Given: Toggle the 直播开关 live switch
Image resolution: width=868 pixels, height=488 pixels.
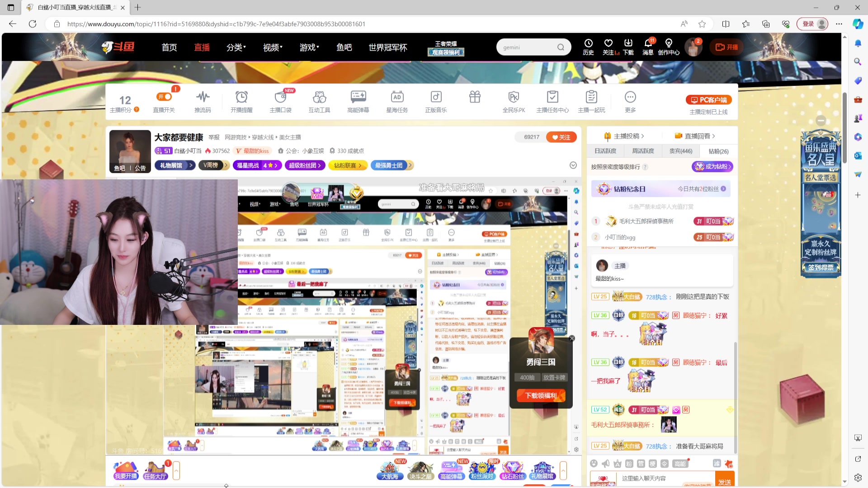Looking at the screenshot, I should click(164, 97).
